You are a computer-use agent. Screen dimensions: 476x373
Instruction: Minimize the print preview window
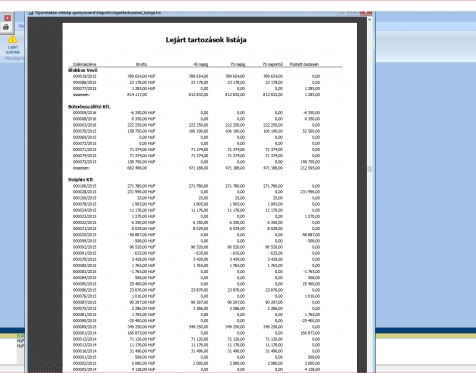point(341,13)
